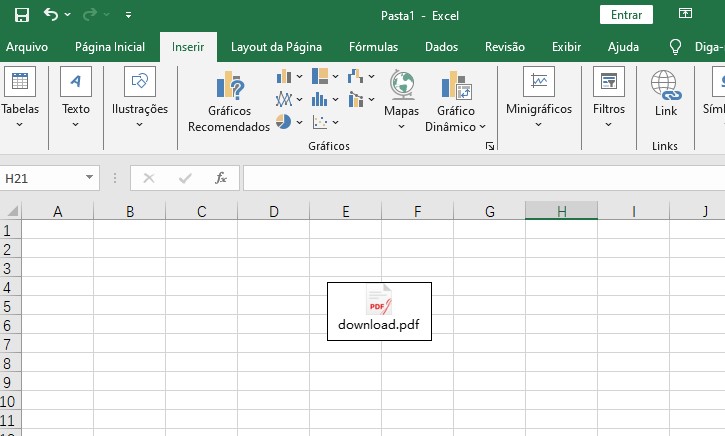Insert a line or area chart

click(x=284, y=99)
